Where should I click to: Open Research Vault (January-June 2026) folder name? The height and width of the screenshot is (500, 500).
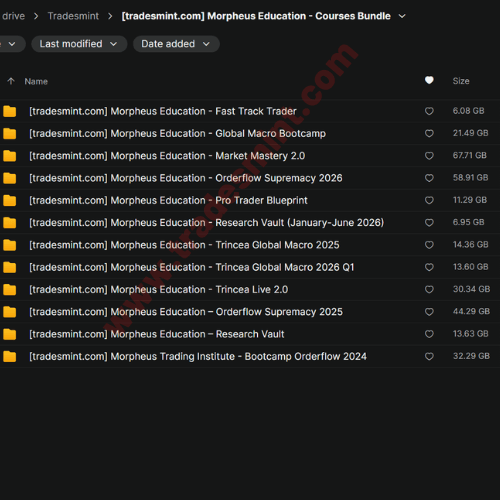click(207, 223)
